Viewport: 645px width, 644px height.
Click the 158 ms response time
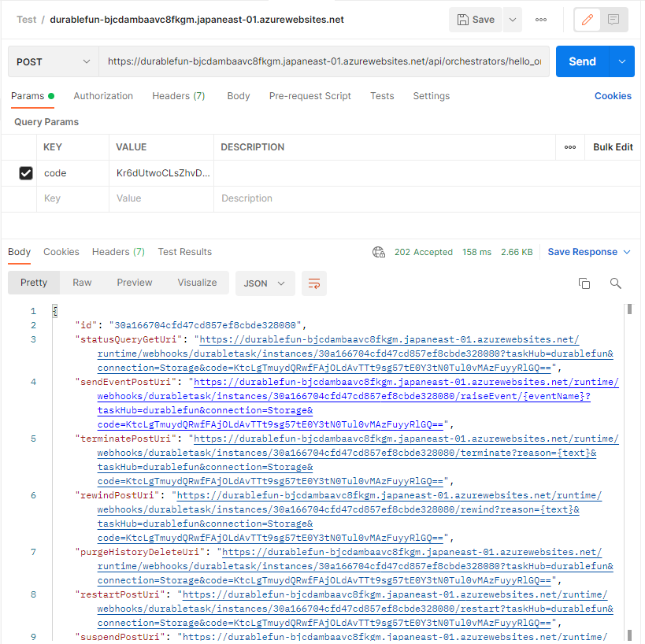click(476, 252)
